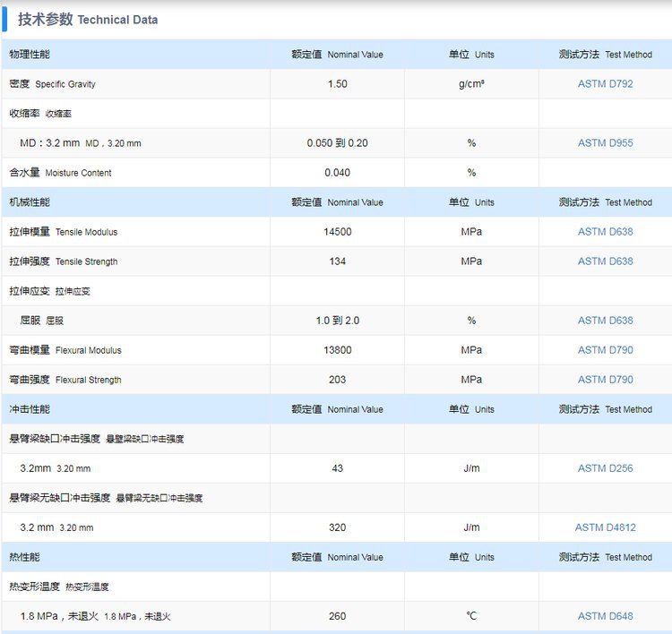672x634 pixels.
Task: Click the 拉伸强度 Tensile Strength label
Action: click(x=63, y=261)
